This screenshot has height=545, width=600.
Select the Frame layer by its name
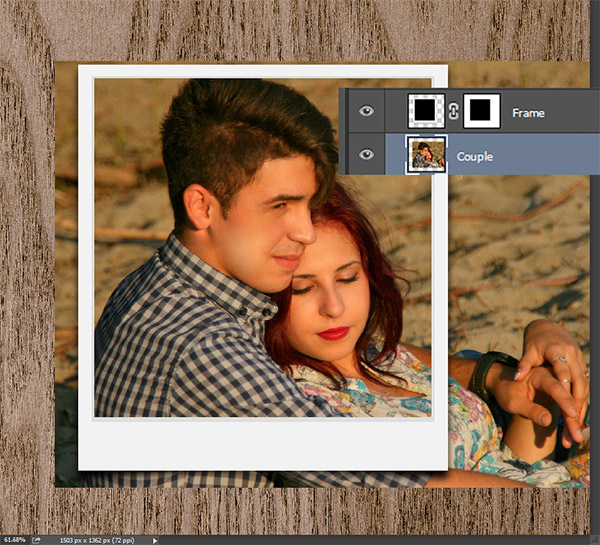point(528,113)
